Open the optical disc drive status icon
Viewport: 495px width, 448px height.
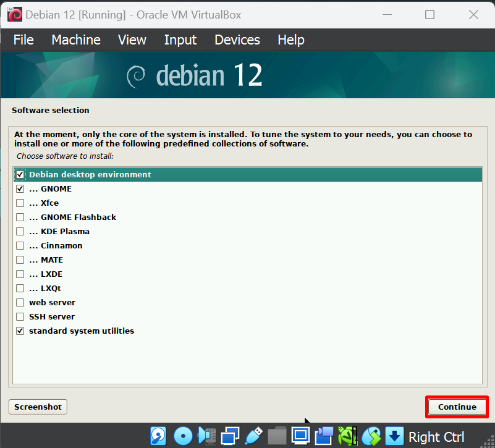tap(183, 436)
